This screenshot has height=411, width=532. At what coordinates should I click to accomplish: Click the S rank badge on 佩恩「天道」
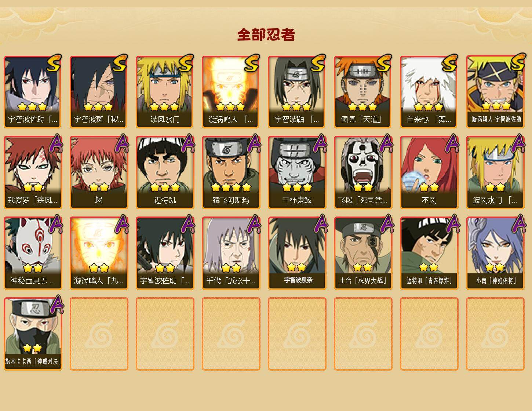(x=384, y=63)
